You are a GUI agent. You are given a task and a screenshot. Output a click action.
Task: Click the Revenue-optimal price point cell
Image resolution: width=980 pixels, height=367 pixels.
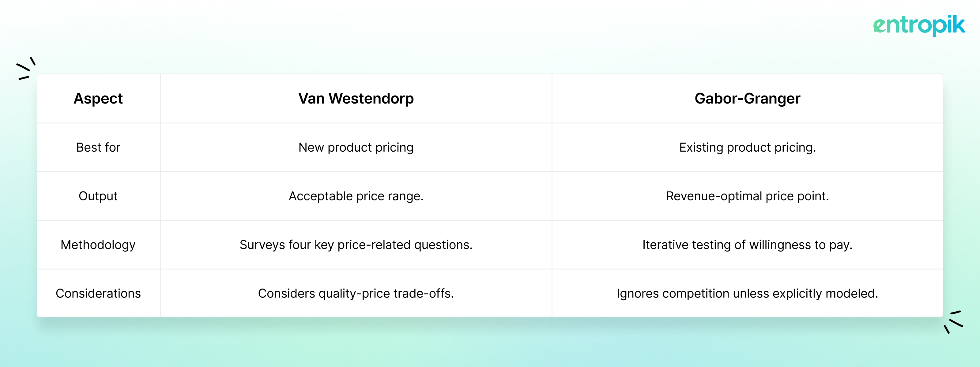pos(748,196)
